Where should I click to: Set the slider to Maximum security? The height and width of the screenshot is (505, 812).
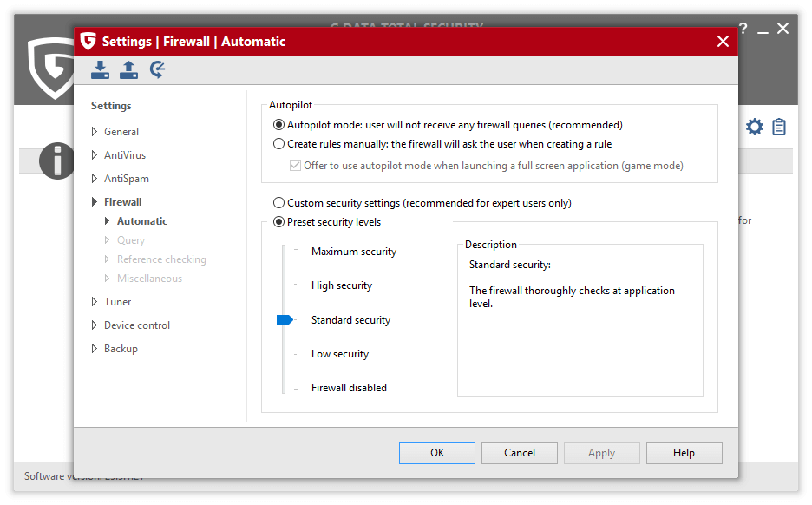pos(284,252)
